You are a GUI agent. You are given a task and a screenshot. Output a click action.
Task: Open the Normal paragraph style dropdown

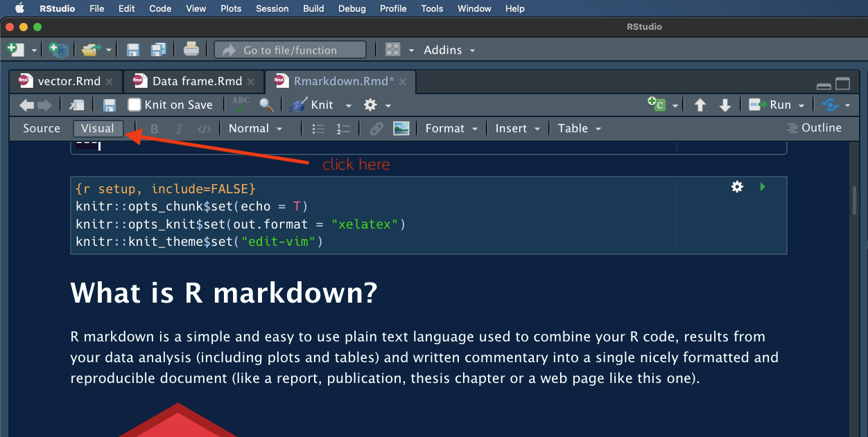257,128
